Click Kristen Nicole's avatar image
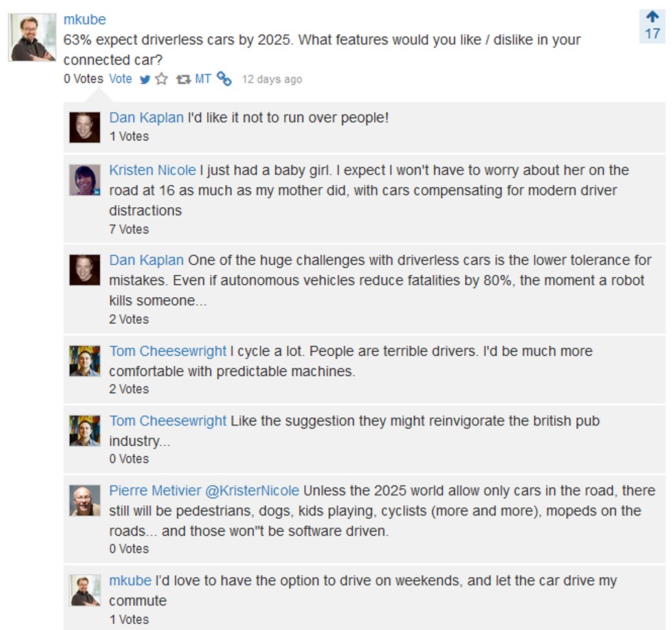672x630 pixels. [85, 180]
